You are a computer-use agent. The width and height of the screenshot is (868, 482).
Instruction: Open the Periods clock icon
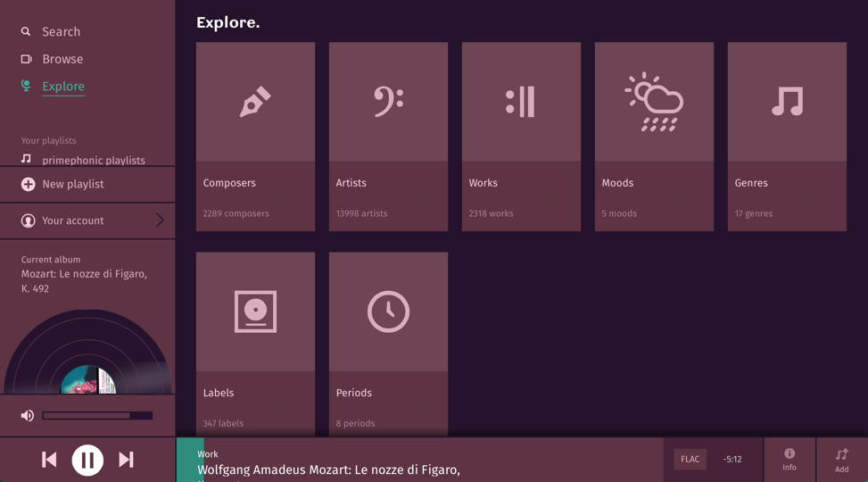pyautogui.click(x=388, y=312)
